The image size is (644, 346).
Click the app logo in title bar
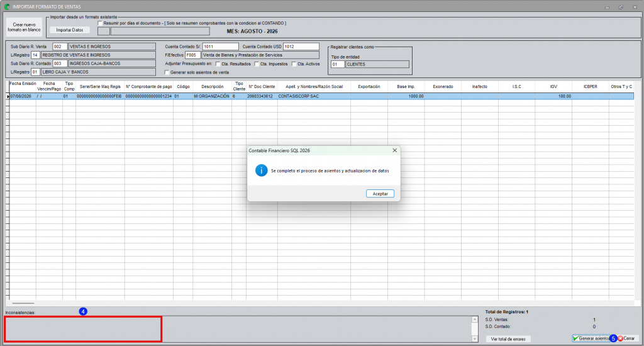pos(6,6)
